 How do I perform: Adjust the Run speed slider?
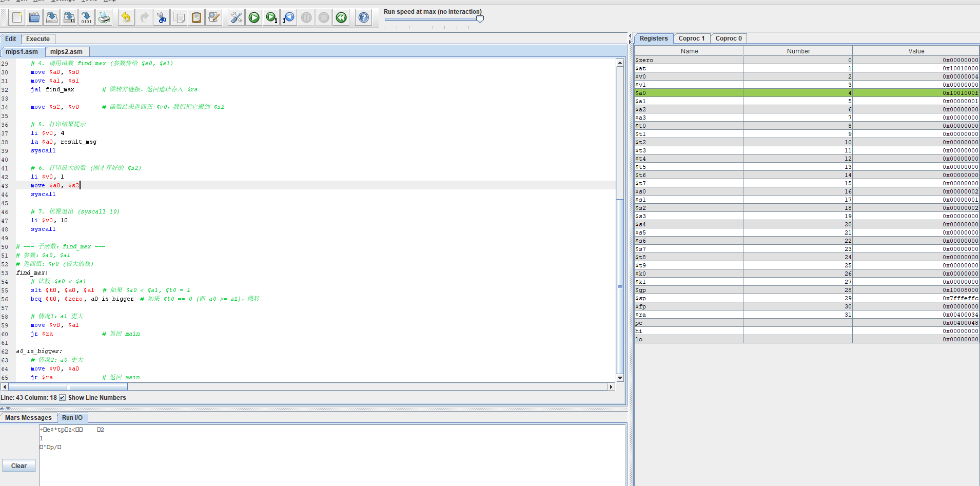pyautogui.click(x=480, y=20)
